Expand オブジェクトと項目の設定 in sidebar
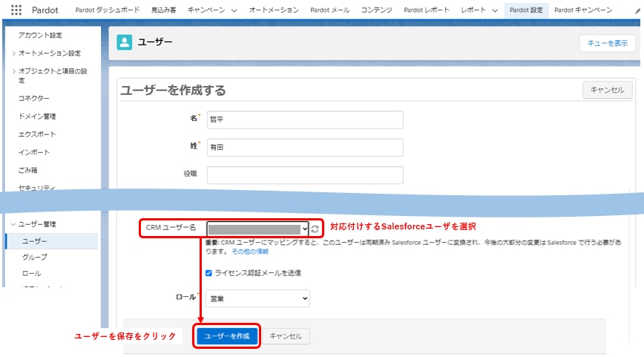This screenshot has width=644, height=357. 14,71
